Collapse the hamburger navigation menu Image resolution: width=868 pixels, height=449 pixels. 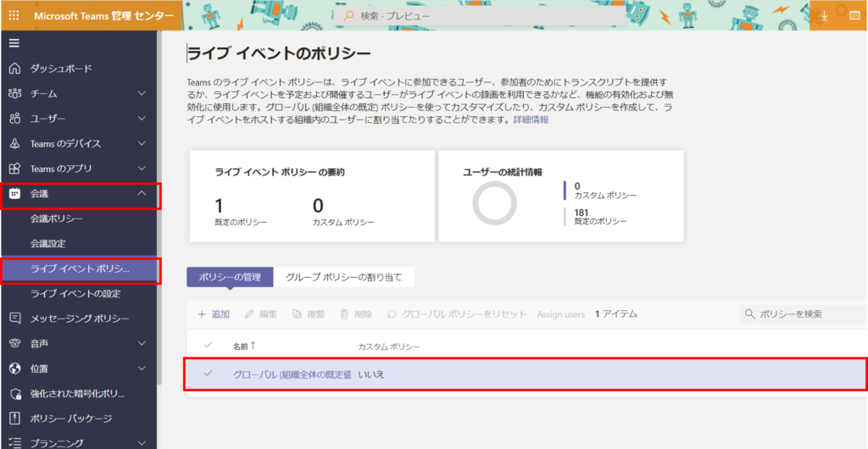tap(14, 43)
